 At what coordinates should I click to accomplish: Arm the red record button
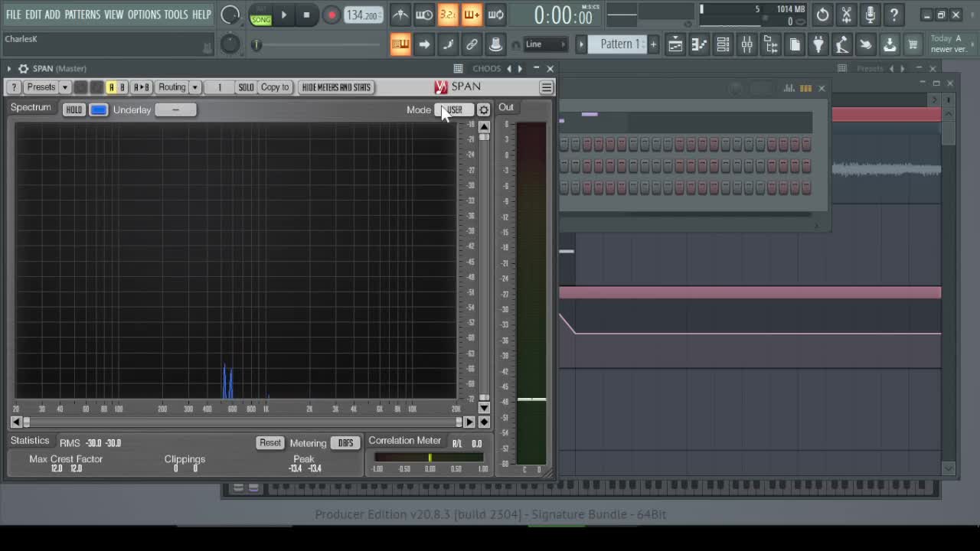(331, 15)
